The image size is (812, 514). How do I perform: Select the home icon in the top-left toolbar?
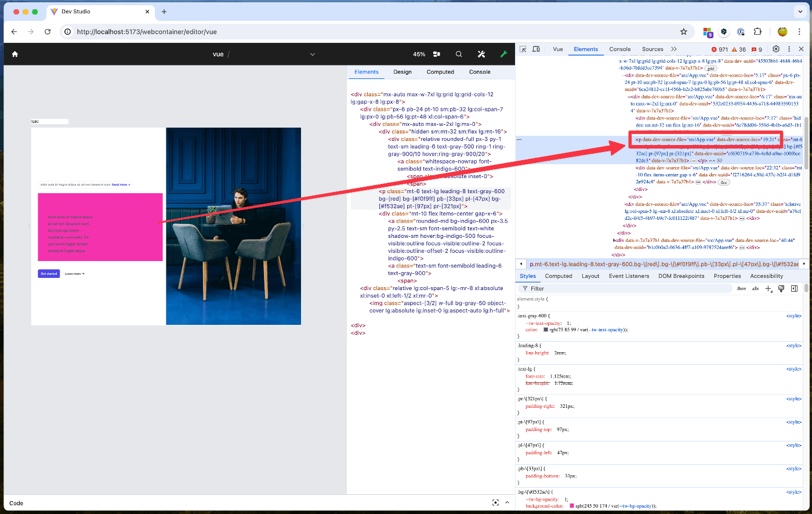(x=14, y=54)
